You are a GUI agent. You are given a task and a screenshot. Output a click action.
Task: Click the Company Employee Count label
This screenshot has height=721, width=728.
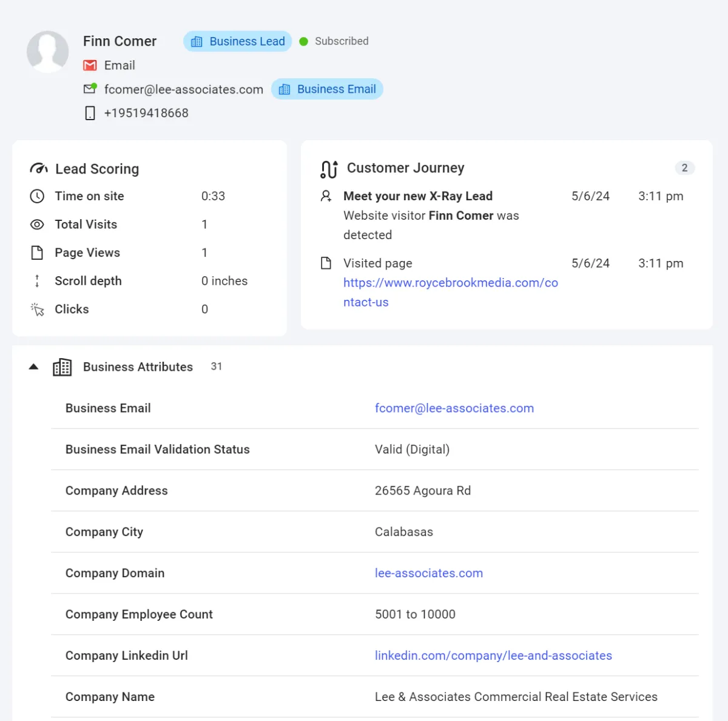click(139, 614)
